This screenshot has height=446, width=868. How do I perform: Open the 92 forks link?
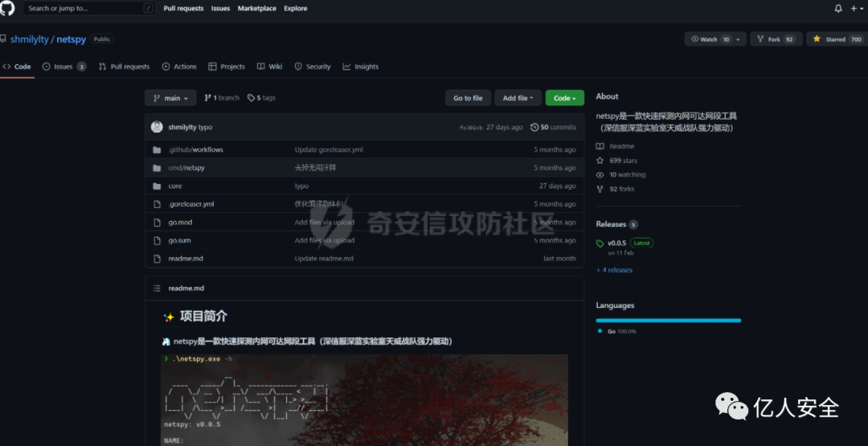coord(615,189)
